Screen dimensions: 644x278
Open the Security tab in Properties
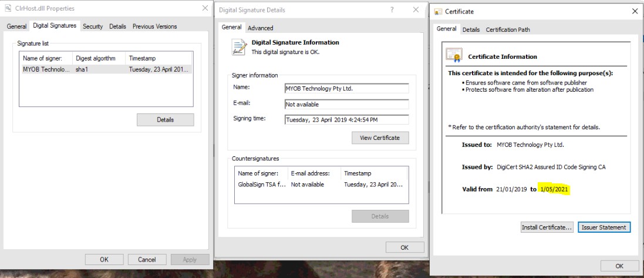click(93, 26)
